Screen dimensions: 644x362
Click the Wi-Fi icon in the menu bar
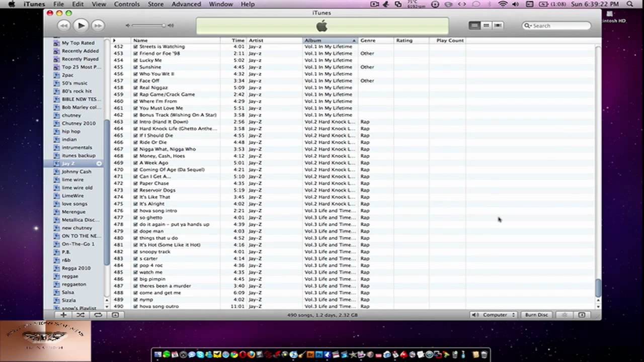pos(503,4)
